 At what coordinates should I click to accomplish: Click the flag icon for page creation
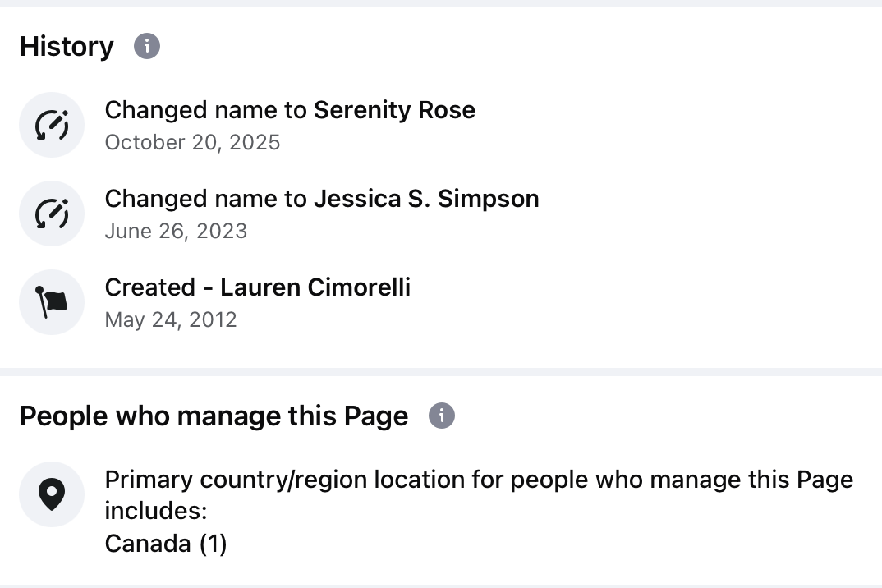tap(52, 302)
